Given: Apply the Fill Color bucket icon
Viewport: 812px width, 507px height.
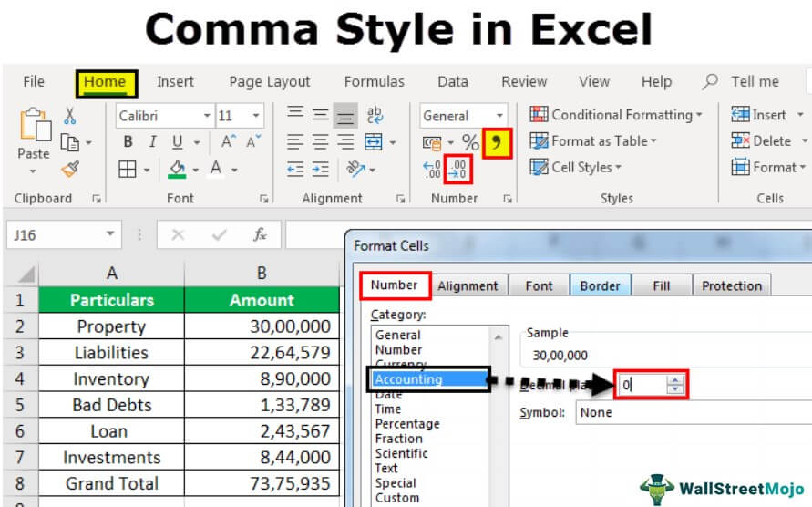Looking at the screenshot, I should pos(177,169).
